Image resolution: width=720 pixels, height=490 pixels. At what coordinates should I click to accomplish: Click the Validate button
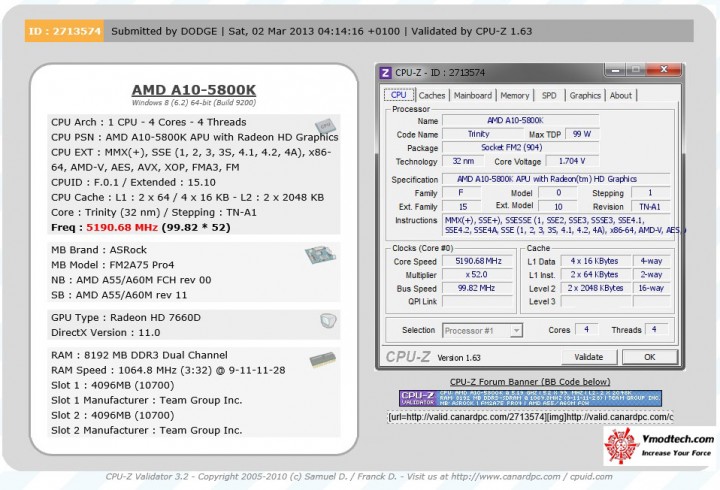589,357
